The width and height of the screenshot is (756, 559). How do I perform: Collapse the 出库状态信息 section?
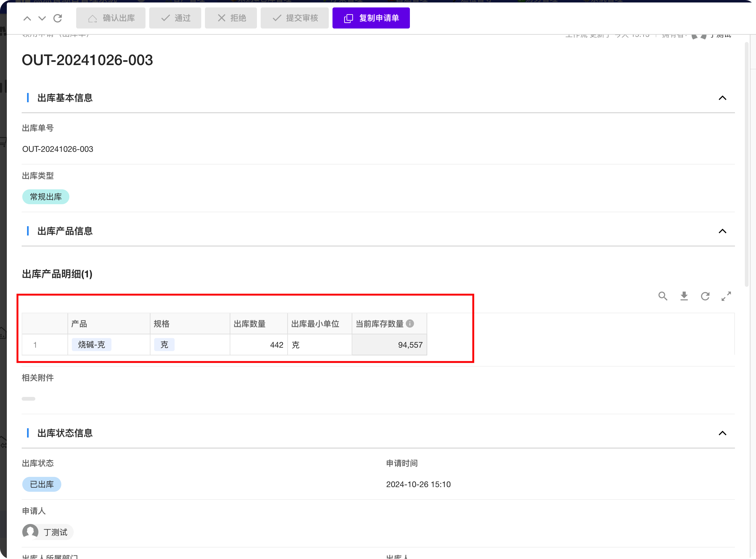722,434
